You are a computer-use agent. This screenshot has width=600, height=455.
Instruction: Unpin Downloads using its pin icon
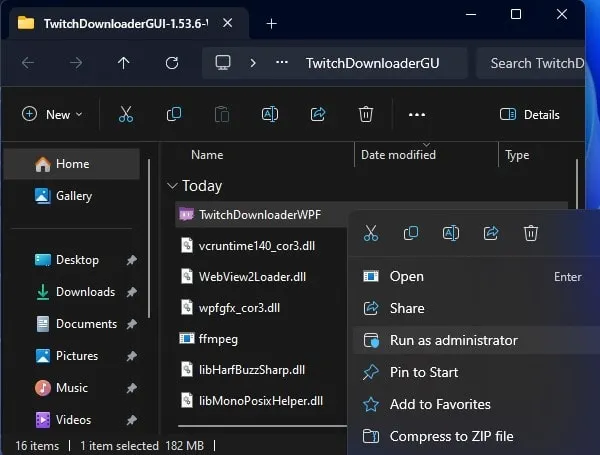point(132,292)
